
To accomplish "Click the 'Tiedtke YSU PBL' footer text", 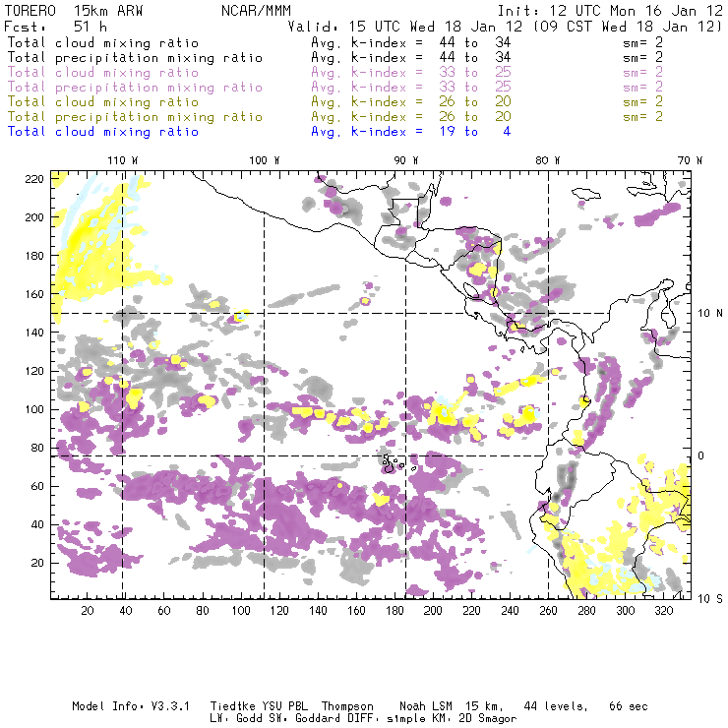I will [x=259, y=706].
